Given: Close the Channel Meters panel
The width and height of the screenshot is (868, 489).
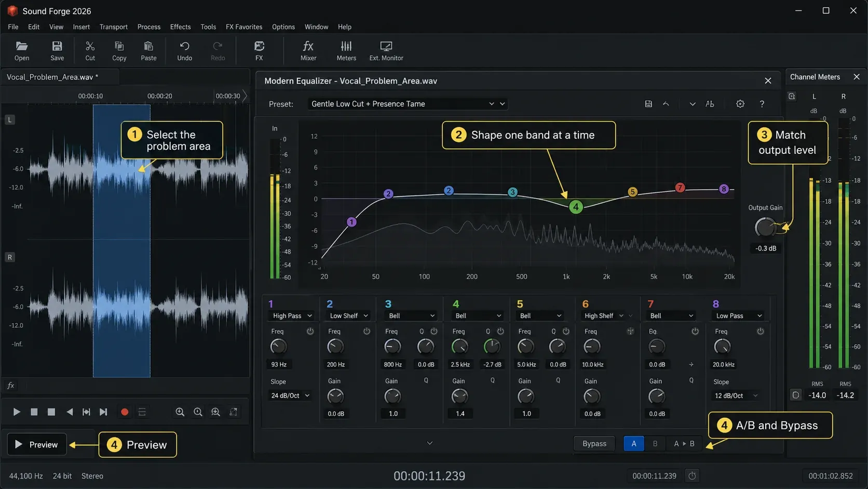Looking at the screenshot, I should pyautogui.click(x=857, y=77).
